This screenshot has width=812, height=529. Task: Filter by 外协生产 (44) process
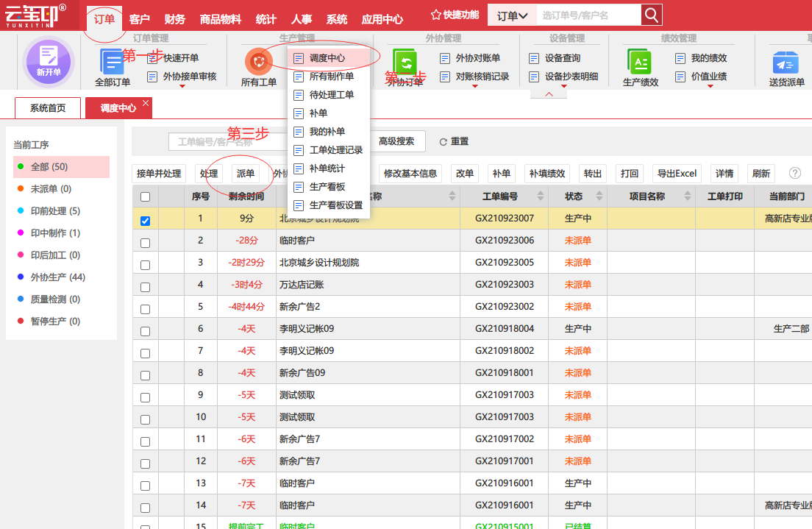click(61, 277)
